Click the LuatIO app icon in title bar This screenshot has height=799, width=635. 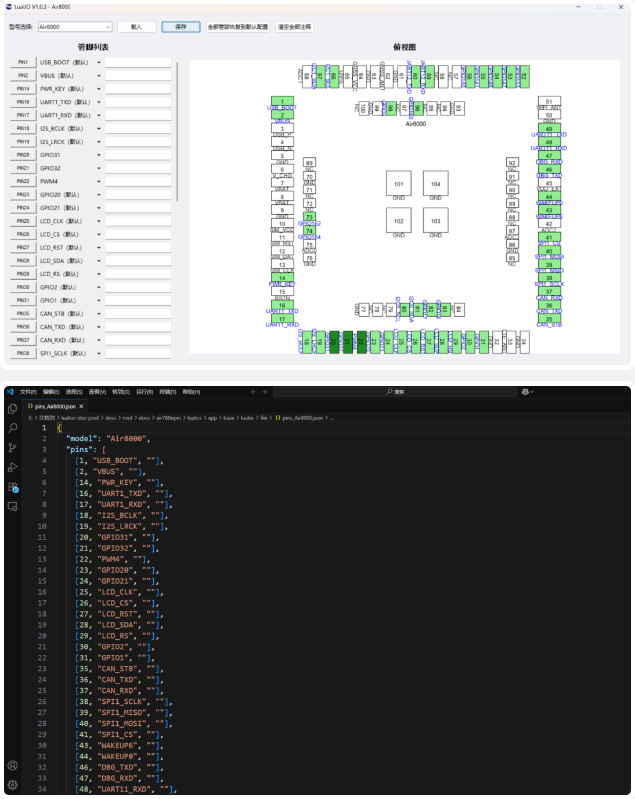[x=9, y=7]
